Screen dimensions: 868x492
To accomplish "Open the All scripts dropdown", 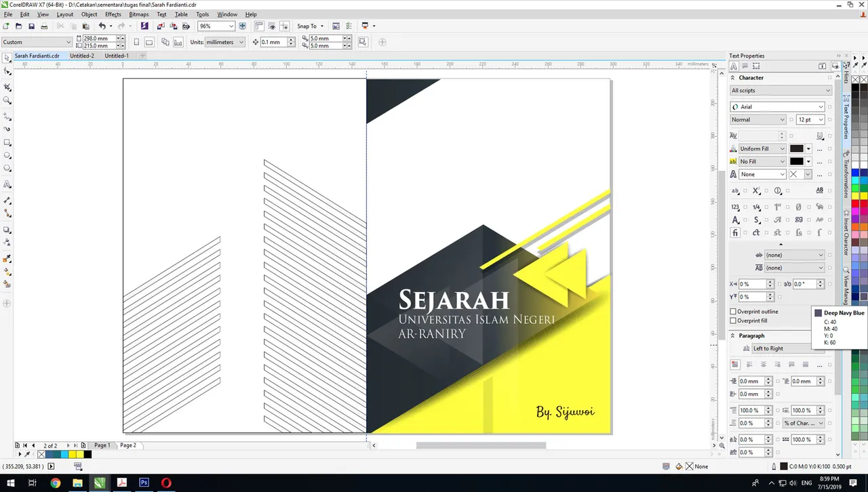I will (828, 90).
